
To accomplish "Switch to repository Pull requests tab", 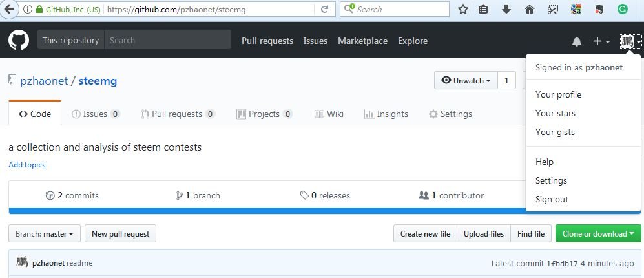I will point(178,114).
